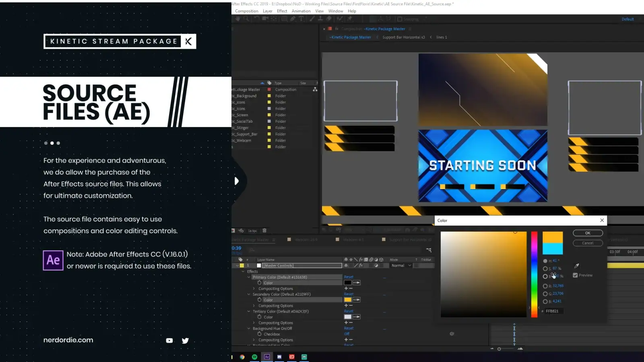Click the Twitter bird icon

185,341
